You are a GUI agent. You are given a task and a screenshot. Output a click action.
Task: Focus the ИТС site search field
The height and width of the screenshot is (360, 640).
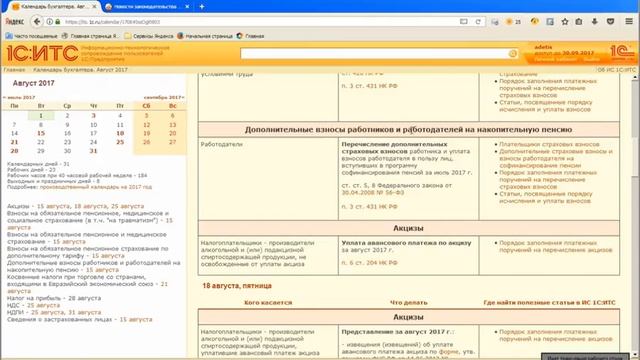pyautogui.click(x=374, y=53)
